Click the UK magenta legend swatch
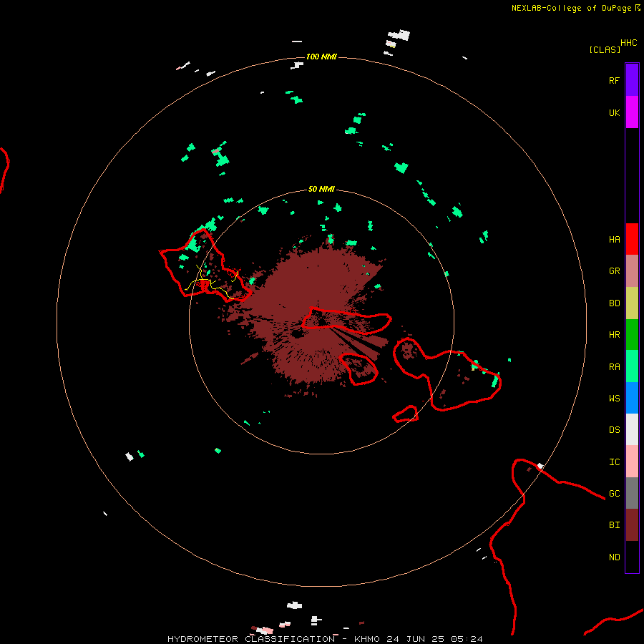The width and height of the screenshot is (644, 644). [632, 112]
